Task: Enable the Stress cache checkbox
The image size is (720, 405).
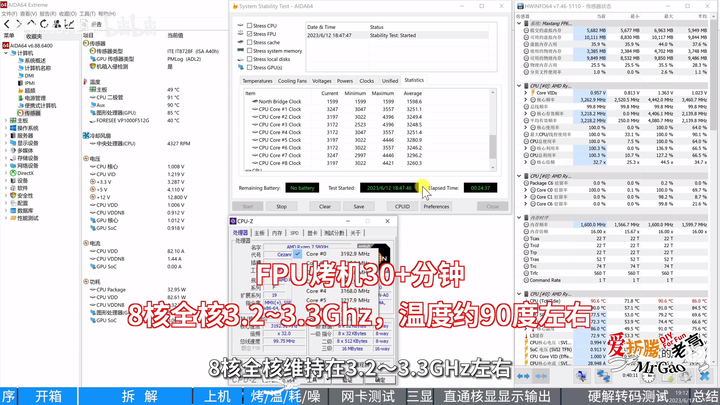Action: [249, 42]
